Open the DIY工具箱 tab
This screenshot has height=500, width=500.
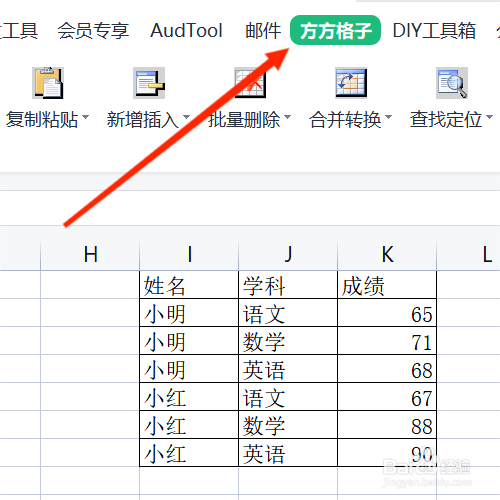tap(434, 30)
